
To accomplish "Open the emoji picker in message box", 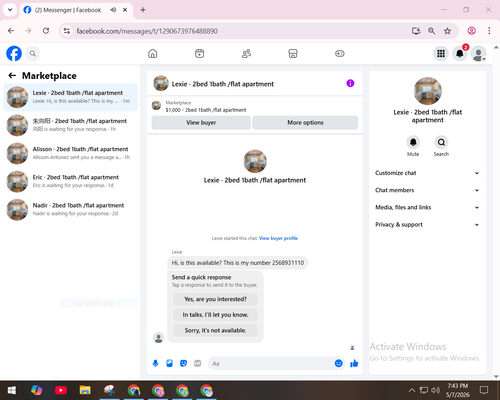I will point(338,363).
